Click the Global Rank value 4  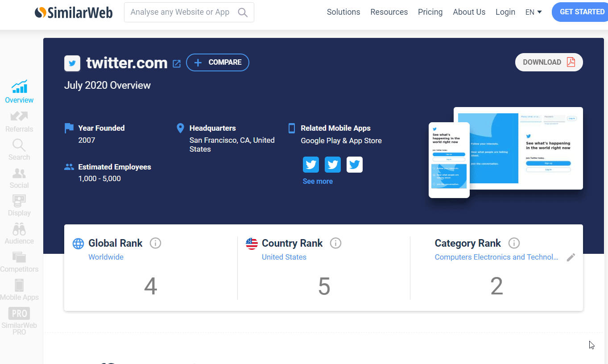point(151,286)
